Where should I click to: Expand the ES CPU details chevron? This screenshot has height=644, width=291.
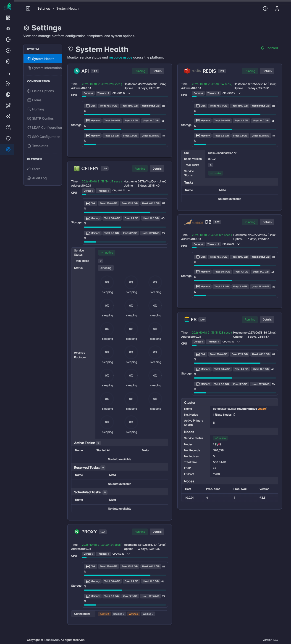(238, 342)
